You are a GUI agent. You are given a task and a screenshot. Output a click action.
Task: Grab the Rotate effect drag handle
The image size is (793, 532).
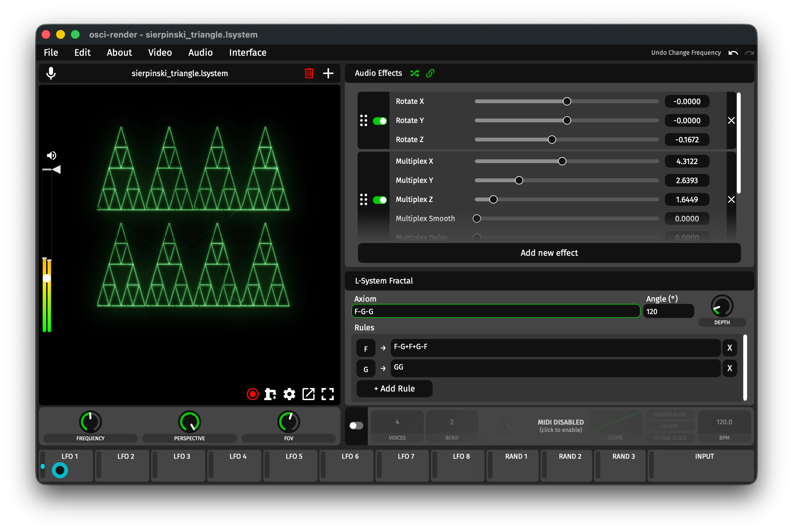tap(364, 120)
